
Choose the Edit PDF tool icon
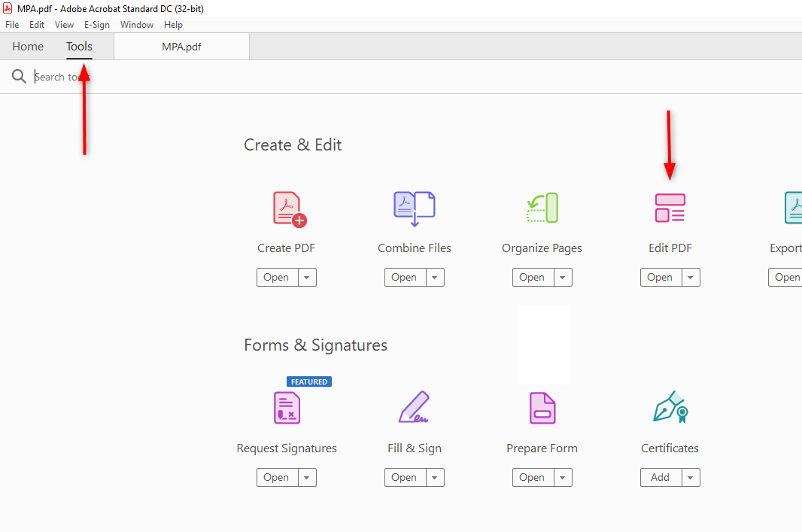[x=670, y=208]
